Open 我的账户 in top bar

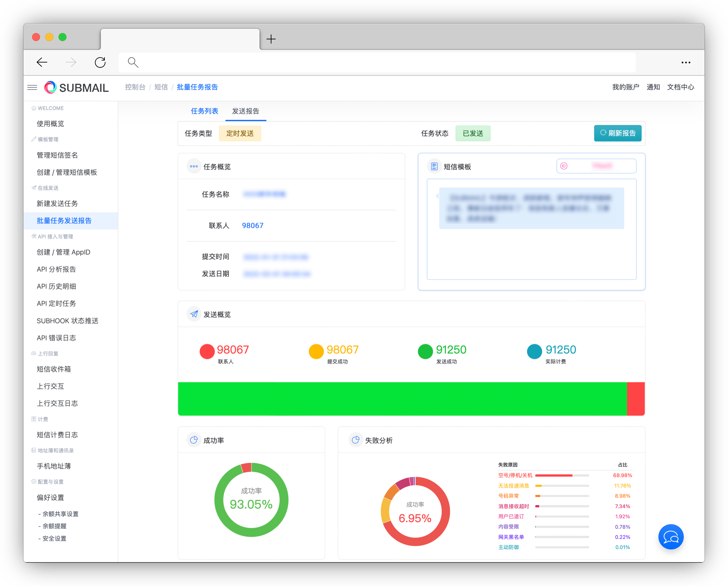626,87
